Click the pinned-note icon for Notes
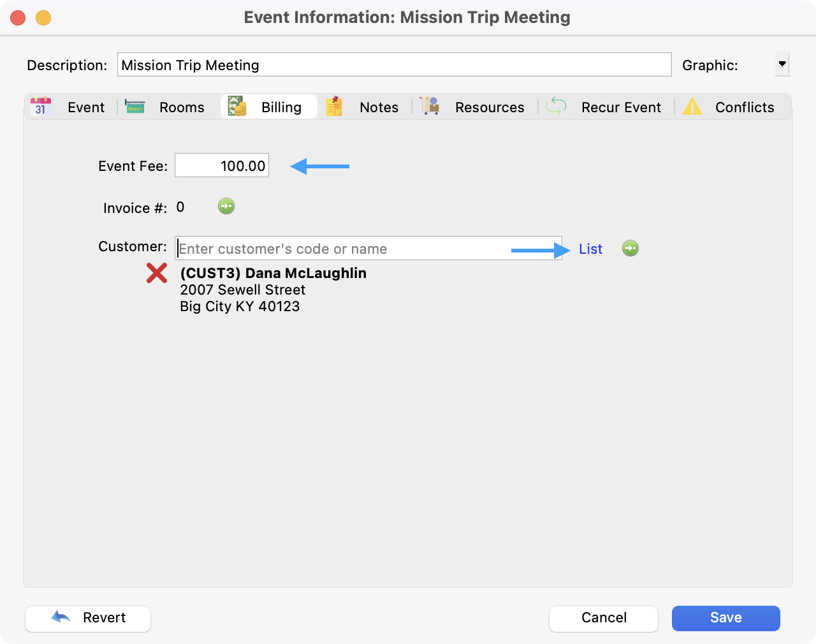 click(334, 106)
